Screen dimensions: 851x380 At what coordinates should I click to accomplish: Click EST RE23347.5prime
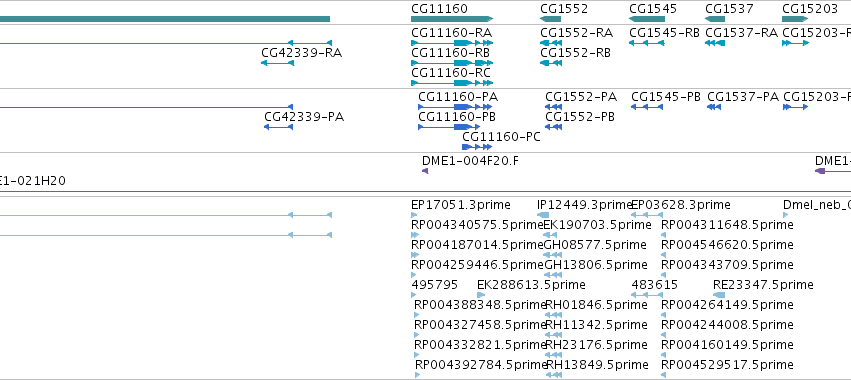[763, 285]
